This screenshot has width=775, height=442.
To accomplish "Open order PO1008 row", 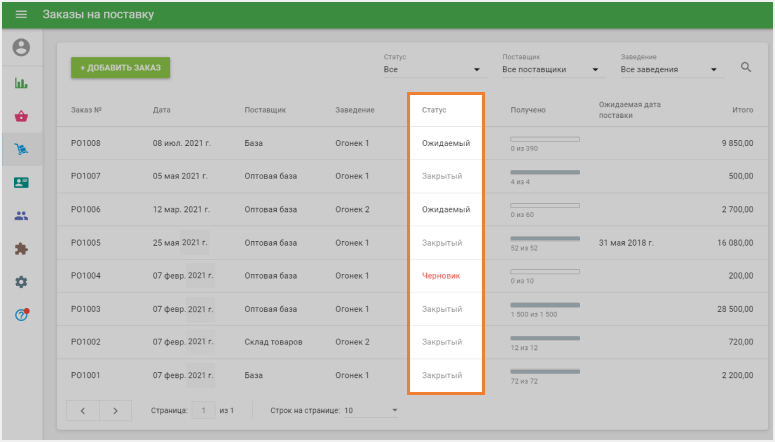I will pyautogui.click(x=86, y=143).
